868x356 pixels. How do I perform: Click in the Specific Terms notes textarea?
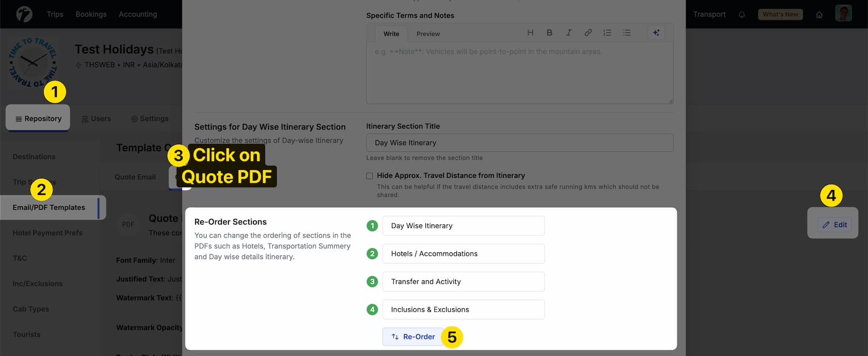(519, 74)
